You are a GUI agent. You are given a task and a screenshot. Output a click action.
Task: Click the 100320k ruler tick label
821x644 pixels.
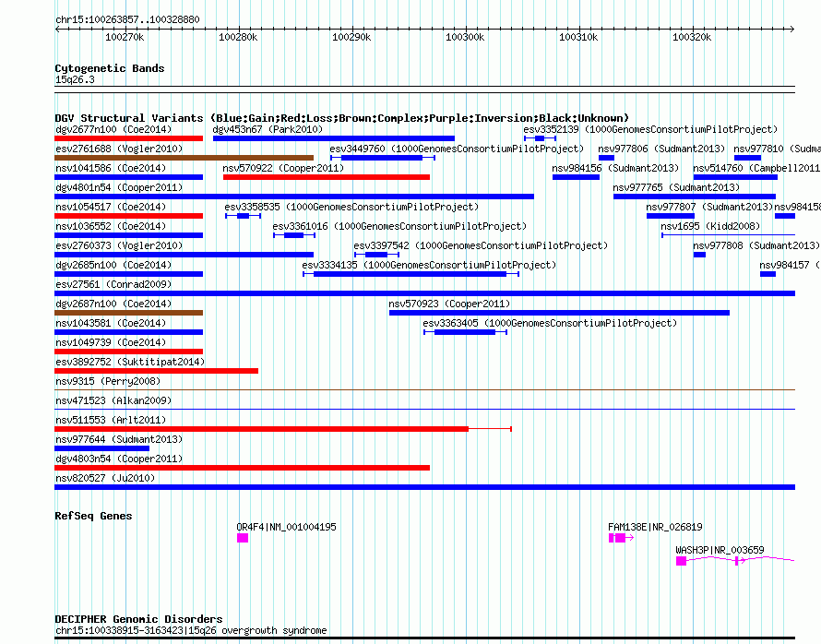[x=692, y=37]
